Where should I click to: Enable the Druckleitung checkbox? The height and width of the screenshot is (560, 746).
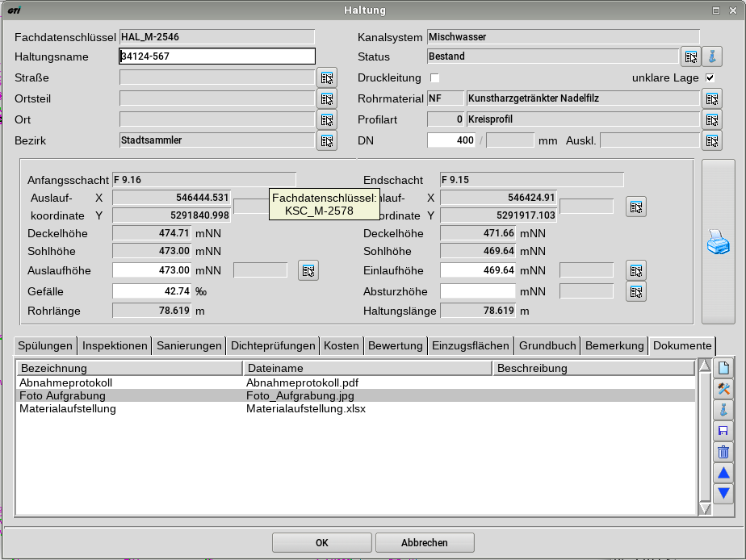coord(435,78)
